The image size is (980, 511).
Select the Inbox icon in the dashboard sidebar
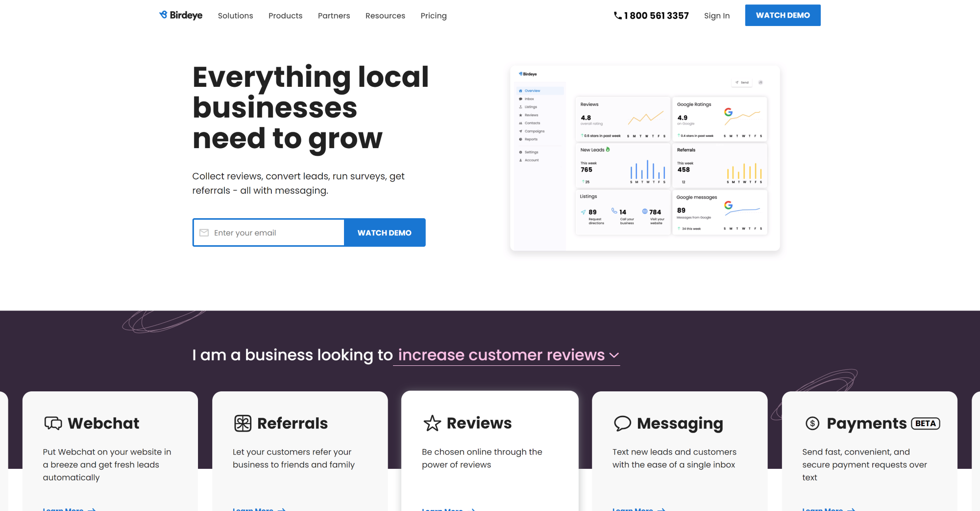click(x=521, y=99)
